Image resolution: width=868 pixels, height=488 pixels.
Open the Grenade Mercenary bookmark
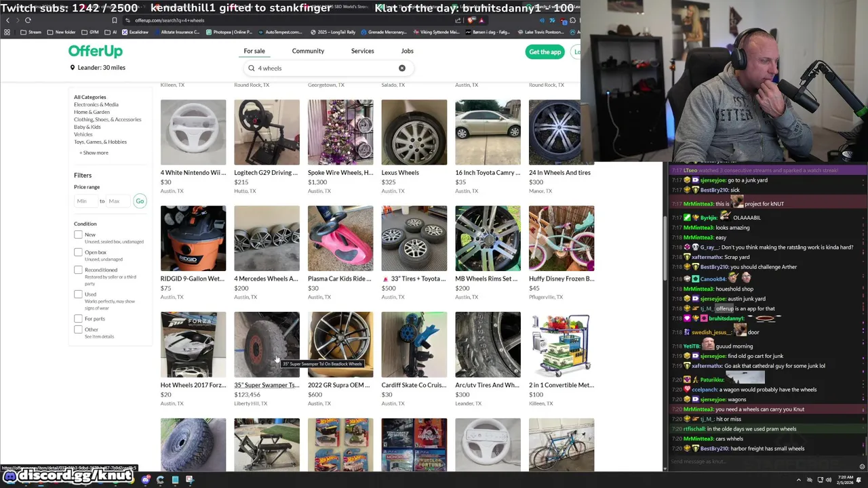pos(384,32)
